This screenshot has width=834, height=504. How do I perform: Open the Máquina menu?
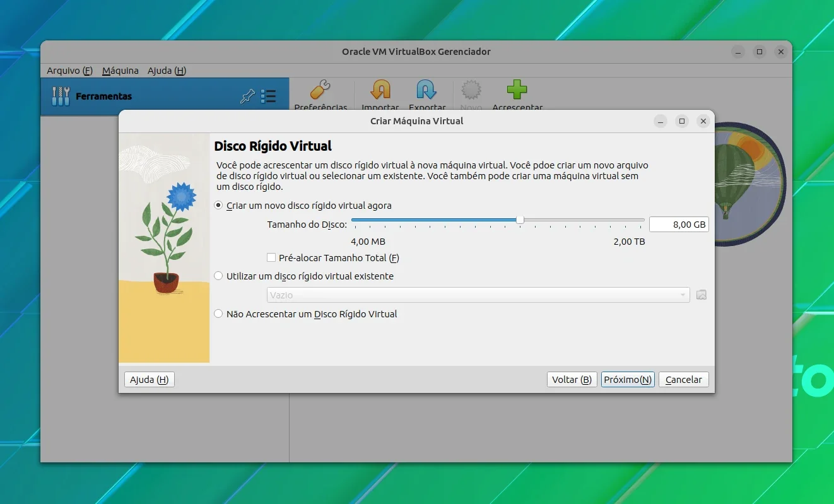click(120, 71)
